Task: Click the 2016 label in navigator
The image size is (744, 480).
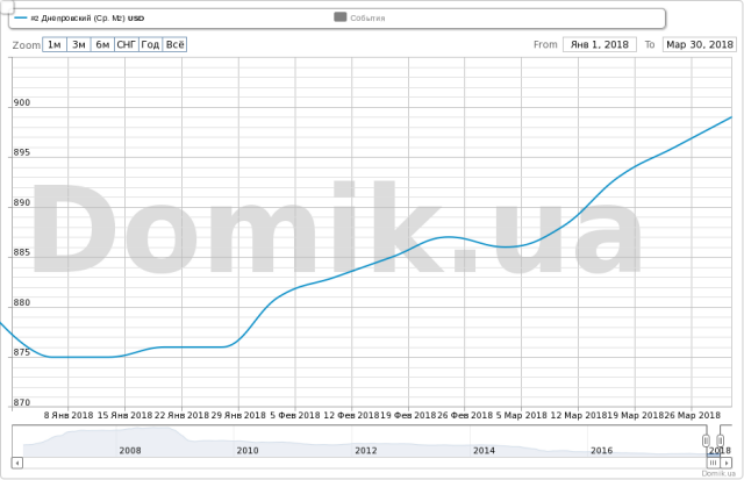Action: 601,451
